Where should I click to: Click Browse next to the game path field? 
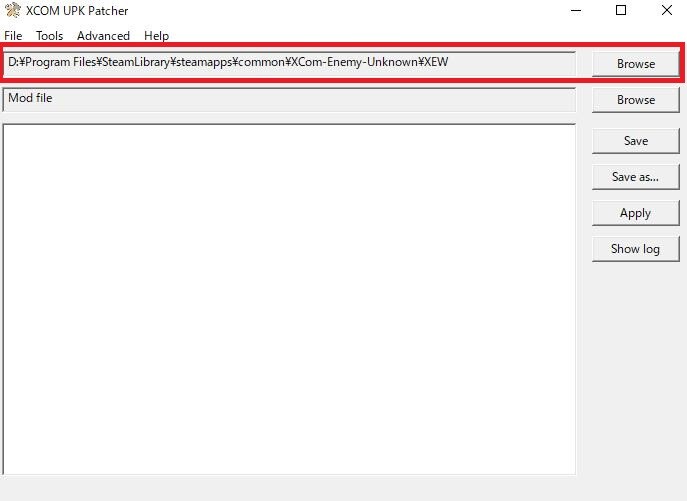point(636,64)
